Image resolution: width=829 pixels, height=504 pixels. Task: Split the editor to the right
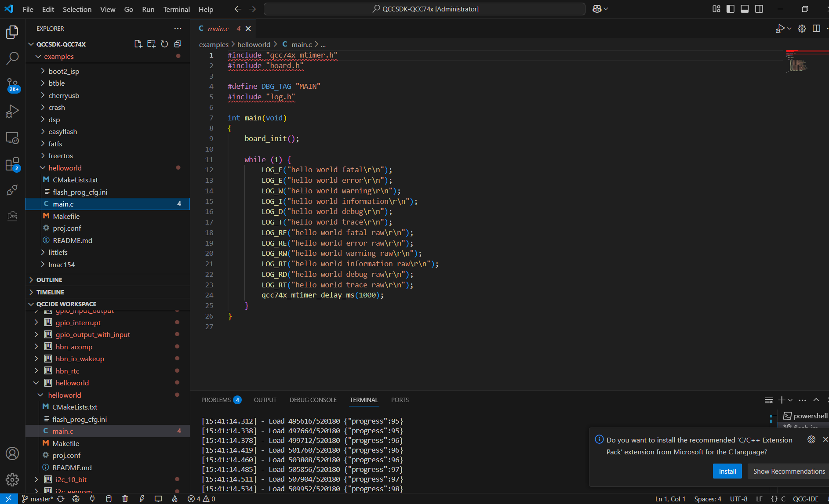click(x=816, y=29)
